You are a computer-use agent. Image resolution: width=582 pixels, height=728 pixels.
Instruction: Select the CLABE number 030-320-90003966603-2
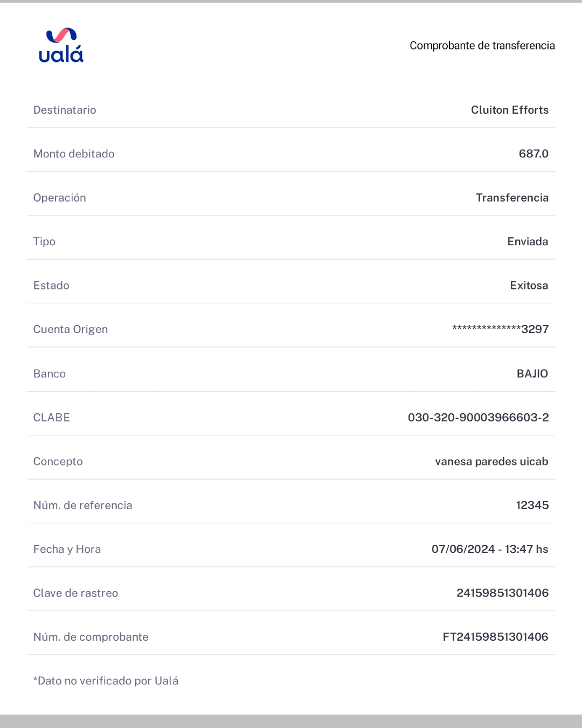pyautogui.click(x=479, y=418)
